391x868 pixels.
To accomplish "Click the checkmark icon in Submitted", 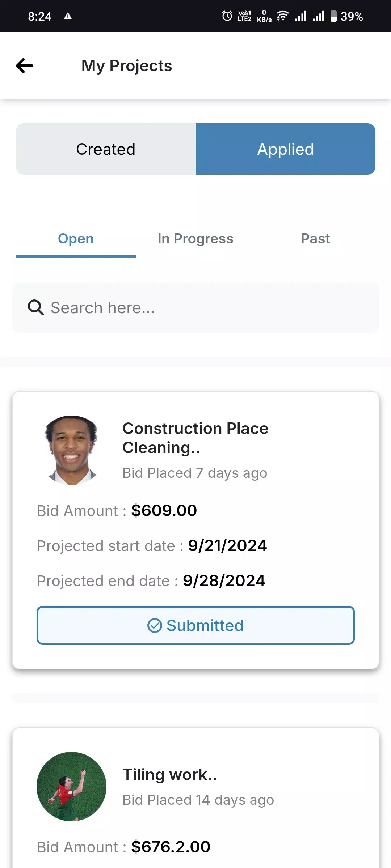I will tap(155, 625).
